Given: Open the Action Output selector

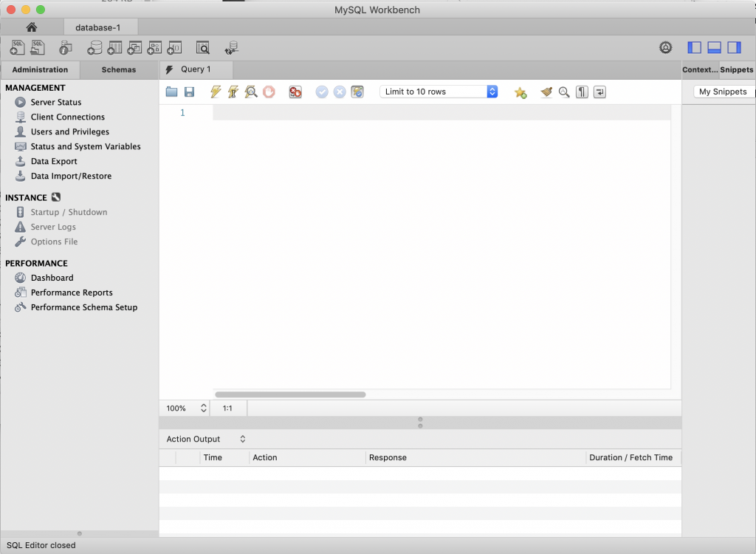Looking at the screenshot, I should pos(206,439).
